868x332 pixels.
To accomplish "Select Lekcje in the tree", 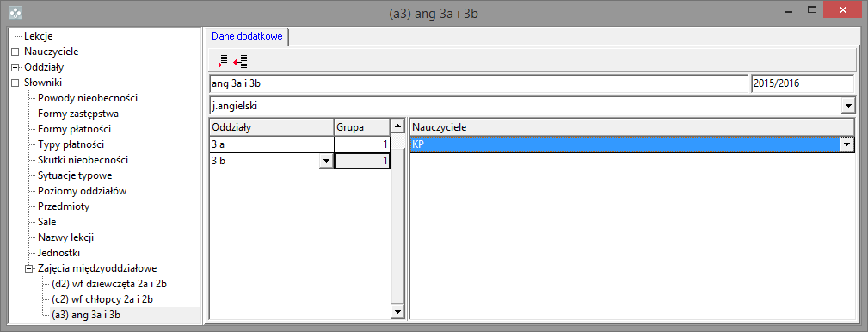I will click(x=38, y=36).
